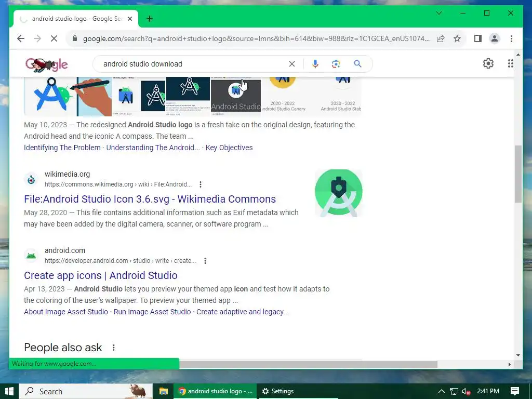Open the Identifying The Problem link
This screenshot has width=532, height=399.
pos(62,148)
